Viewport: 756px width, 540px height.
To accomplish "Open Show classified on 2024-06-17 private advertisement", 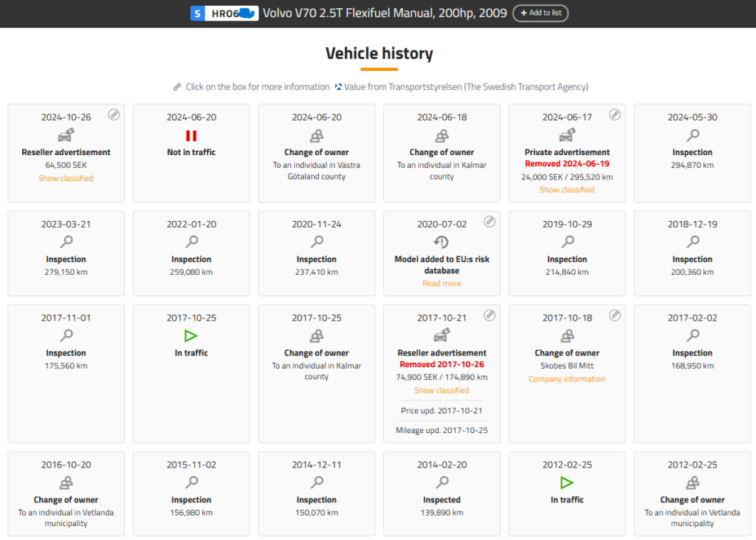I will pos(566,190).
